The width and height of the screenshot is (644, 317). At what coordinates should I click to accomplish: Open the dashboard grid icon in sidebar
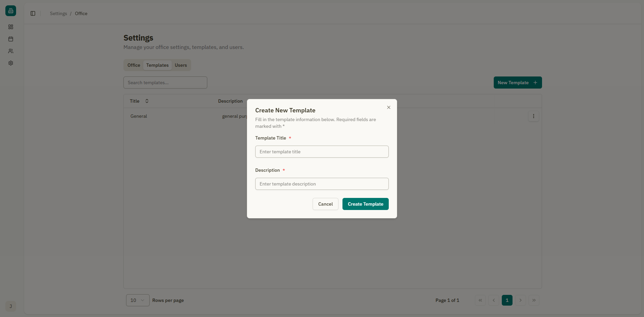tap(10, 27)
